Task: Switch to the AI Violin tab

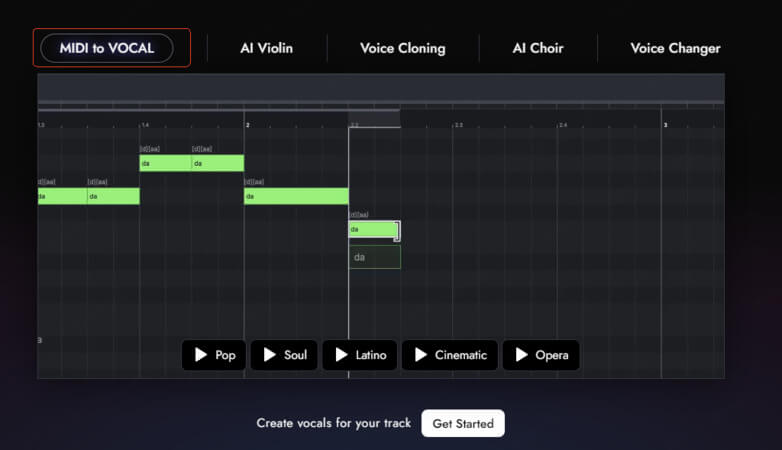Action: coord(266,48)
